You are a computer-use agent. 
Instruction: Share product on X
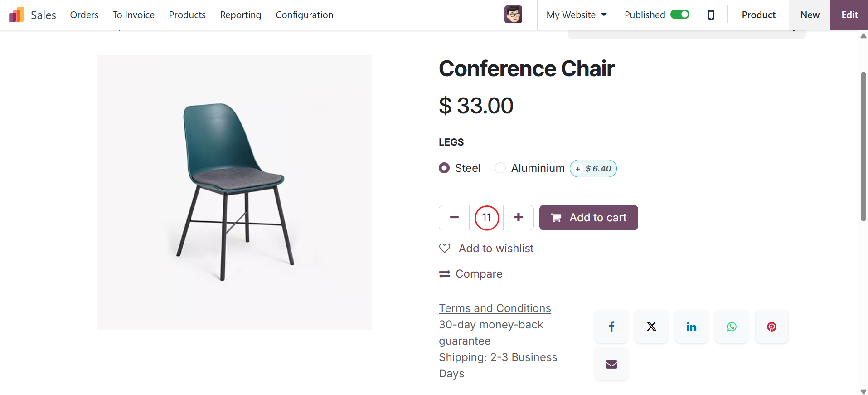(x=651, y=327)
